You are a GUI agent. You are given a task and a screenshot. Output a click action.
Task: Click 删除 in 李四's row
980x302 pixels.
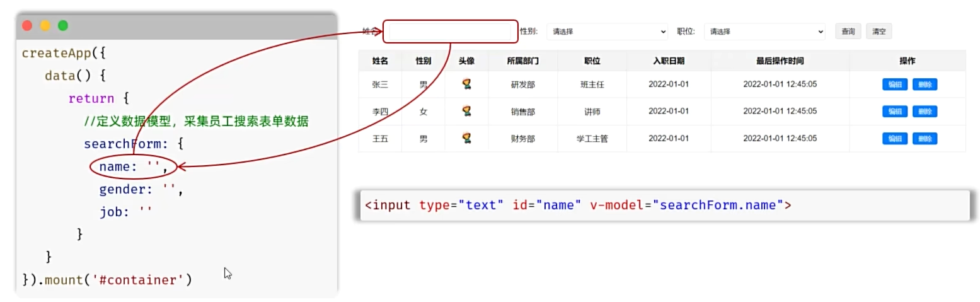point(925,112)
